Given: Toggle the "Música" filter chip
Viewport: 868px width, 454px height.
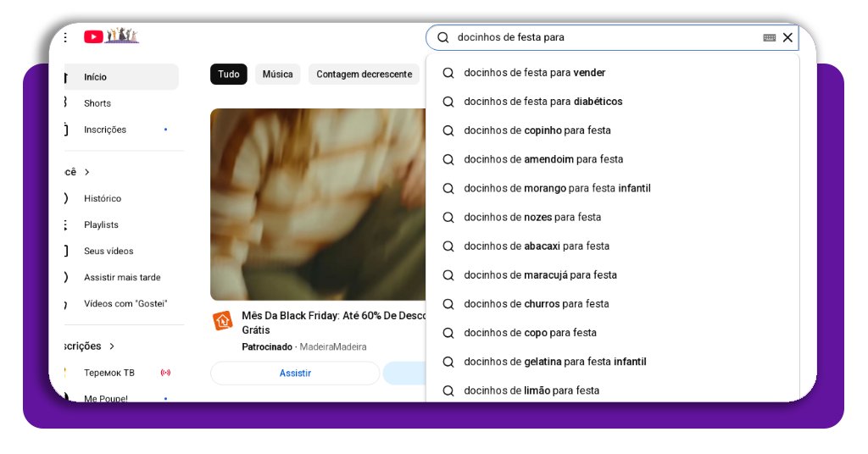Looking at the screenshot, I should [277, 75].
